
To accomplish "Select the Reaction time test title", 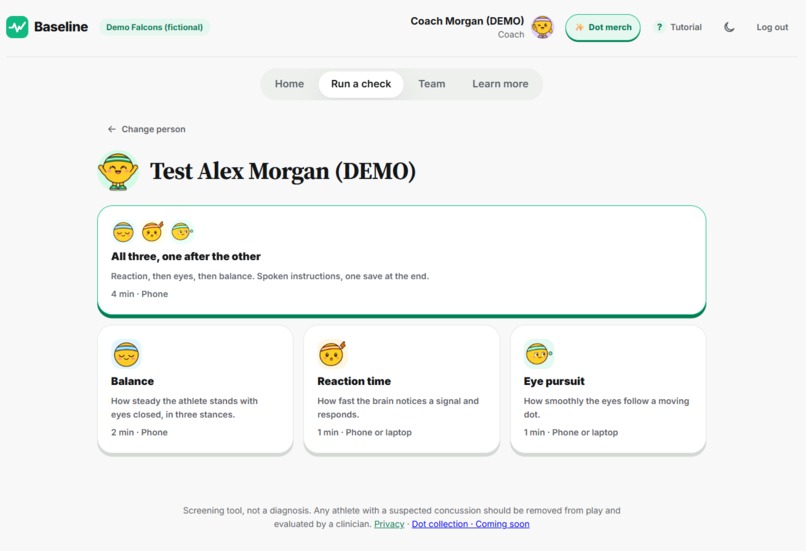I will coord(354,381).
